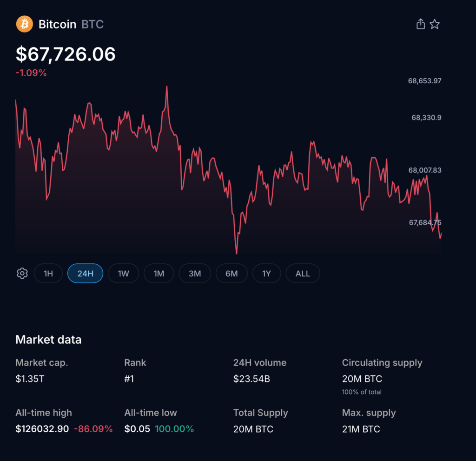
Task: Select the 1W chart range
Action: tap(123, 274)
